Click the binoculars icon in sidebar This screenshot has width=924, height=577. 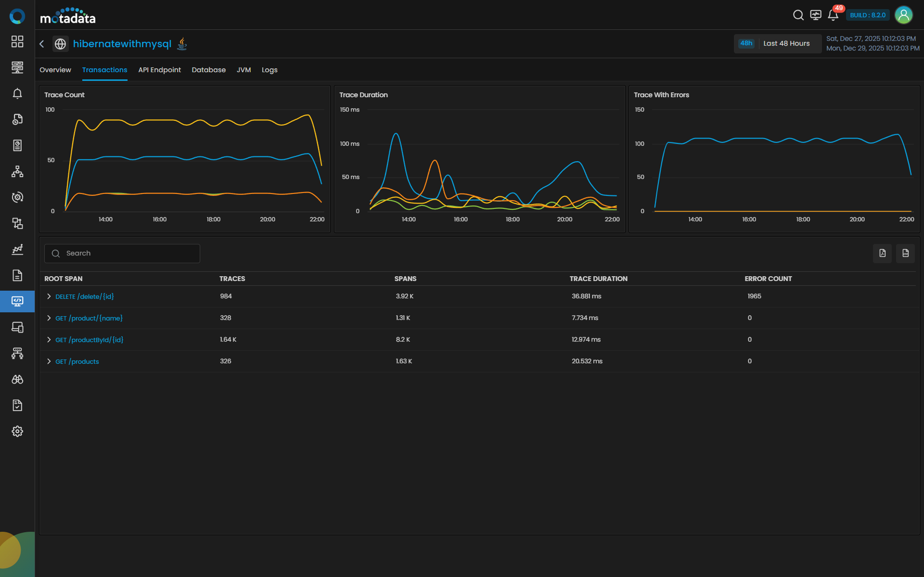coord(17,379)
